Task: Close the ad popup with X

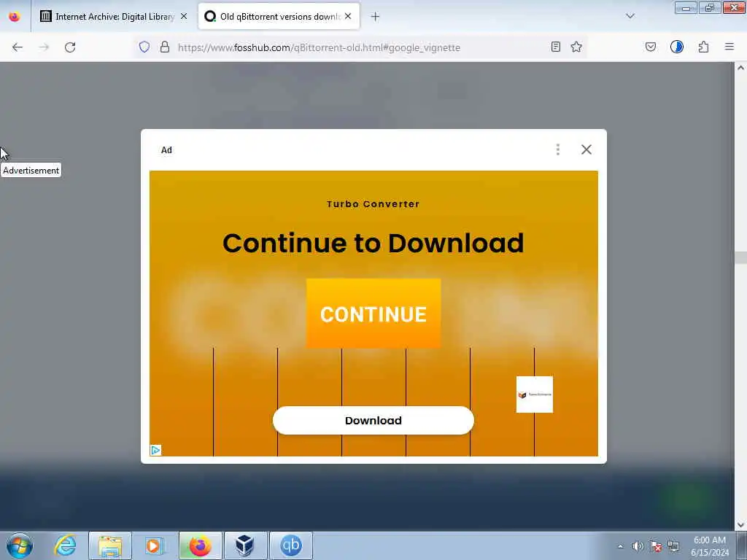Action: point(587,149)
